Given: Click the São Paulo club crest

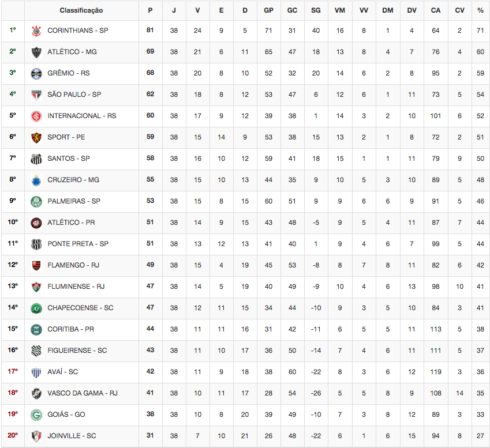Looking at the screenshot, I should click(36, 95).
